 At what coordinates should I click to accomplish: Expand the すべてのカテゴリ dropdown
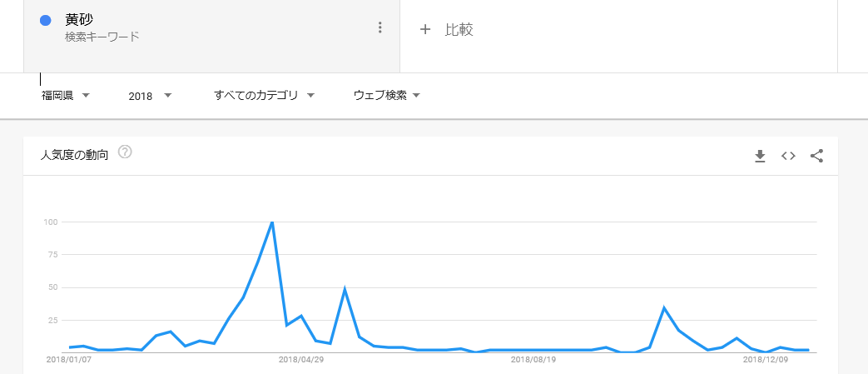[264, 96]
